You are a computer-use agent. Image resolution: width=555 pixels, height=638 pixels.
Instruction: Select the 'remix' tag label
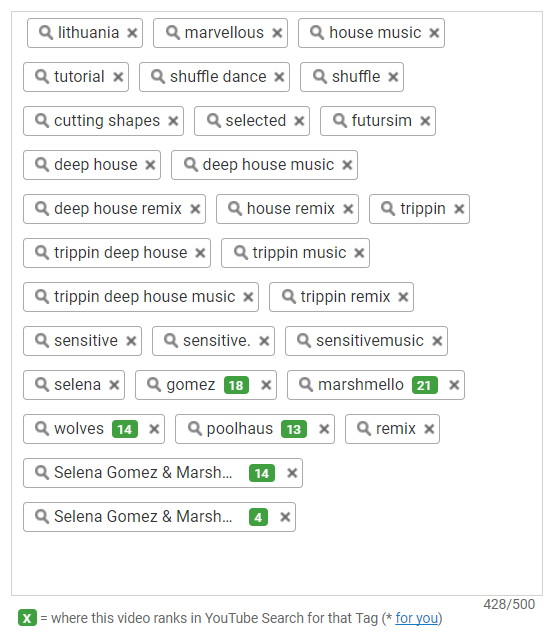pos(395,428)
